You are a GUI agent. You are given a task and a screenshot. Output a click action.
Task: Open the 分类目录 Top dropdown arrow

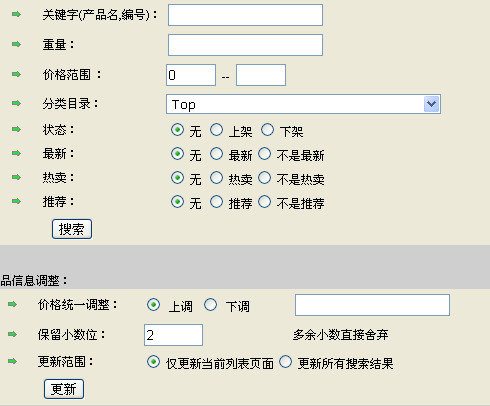tap(431, 104)
